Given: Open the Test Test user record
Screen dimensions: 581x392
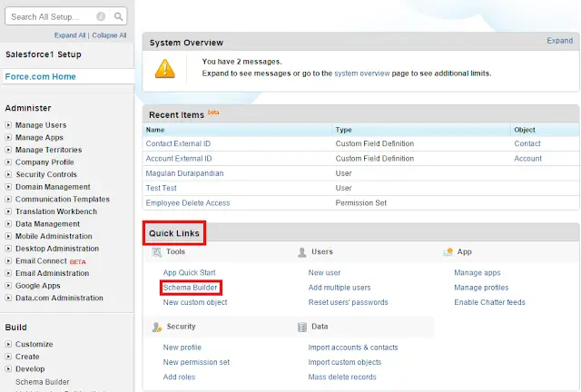Looking at the screenshot, I should (x=162, y=188).
